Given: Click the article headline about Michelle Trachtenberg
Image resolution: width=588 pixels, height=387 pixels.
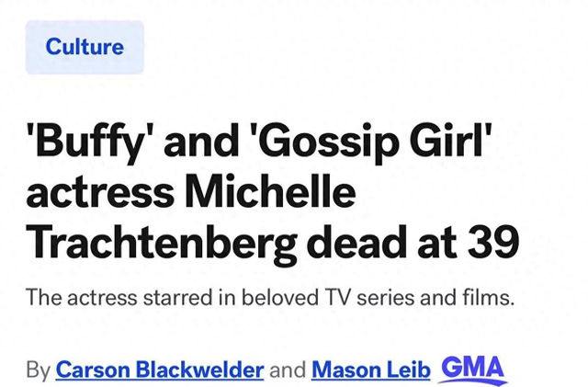Looking at the screenshot, I should [273, 192].
